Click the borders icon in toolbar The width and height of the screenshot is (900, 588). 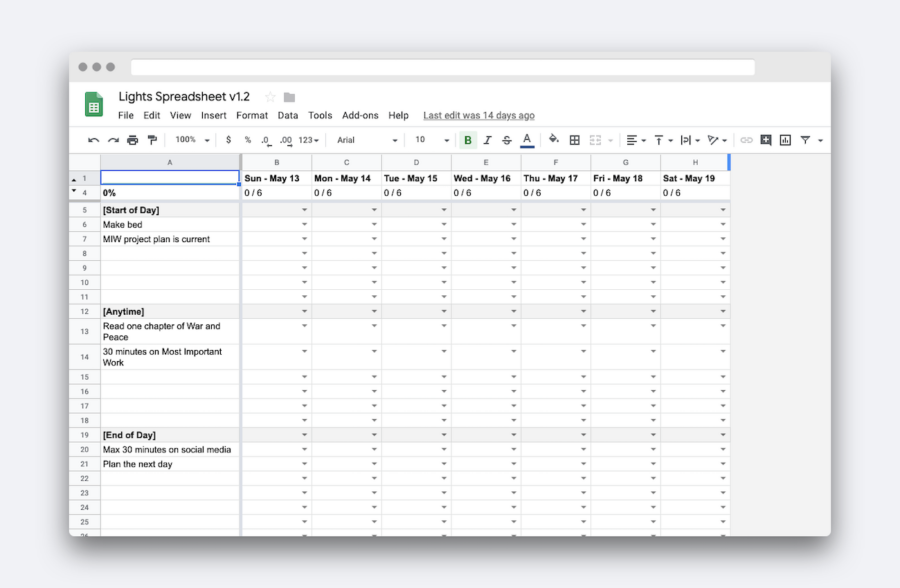click(x=575, y=140)
